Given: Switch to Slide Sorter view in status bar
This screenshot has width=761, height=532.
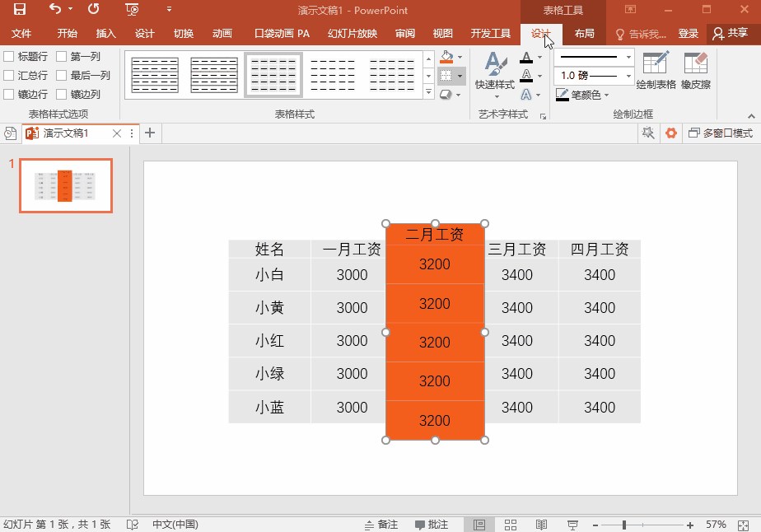Looking at the screenshot, I should point(511,525).
